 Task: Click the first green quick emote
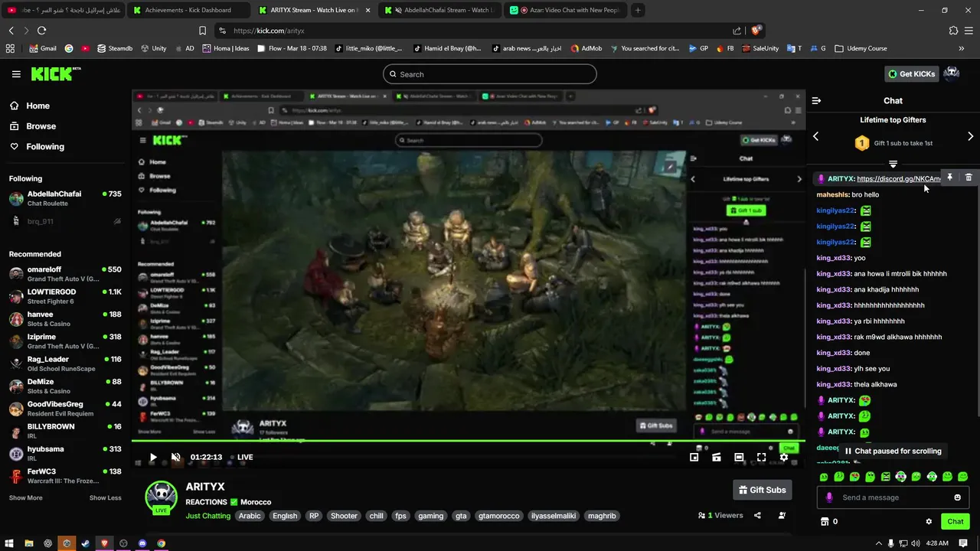pos(824,477)
